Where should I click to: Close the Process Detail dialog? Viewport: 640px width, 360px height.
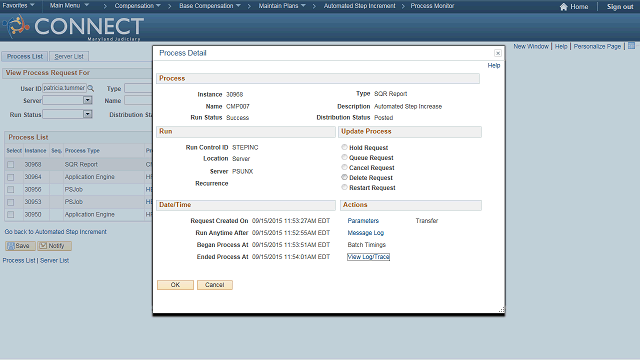click(x=498, y=53)
